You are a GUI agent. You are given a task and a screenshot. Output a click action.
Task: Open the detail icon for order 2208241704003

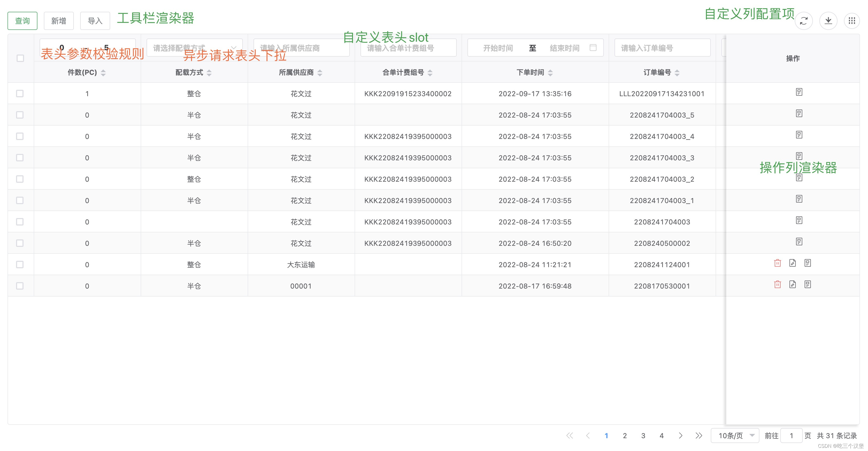[799, 220]
